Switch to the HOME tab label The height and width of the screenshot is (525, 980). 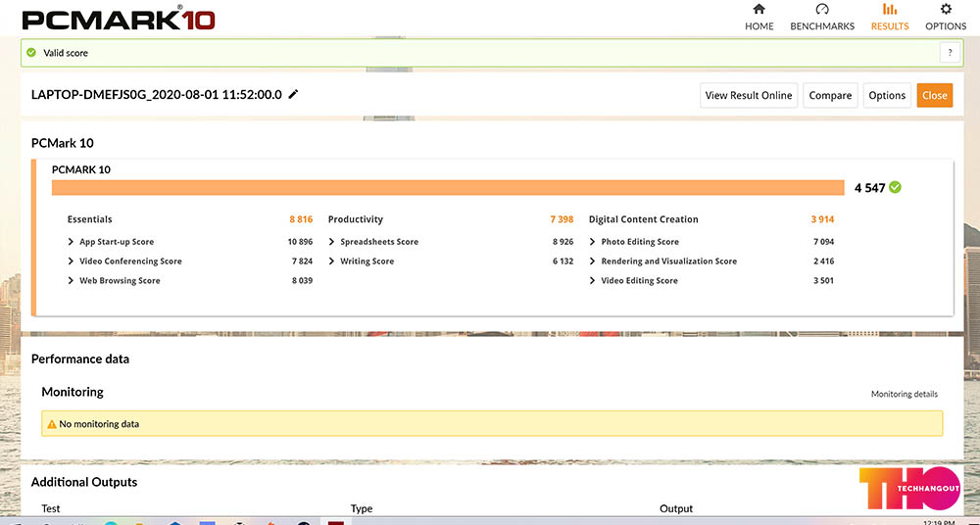759,26
